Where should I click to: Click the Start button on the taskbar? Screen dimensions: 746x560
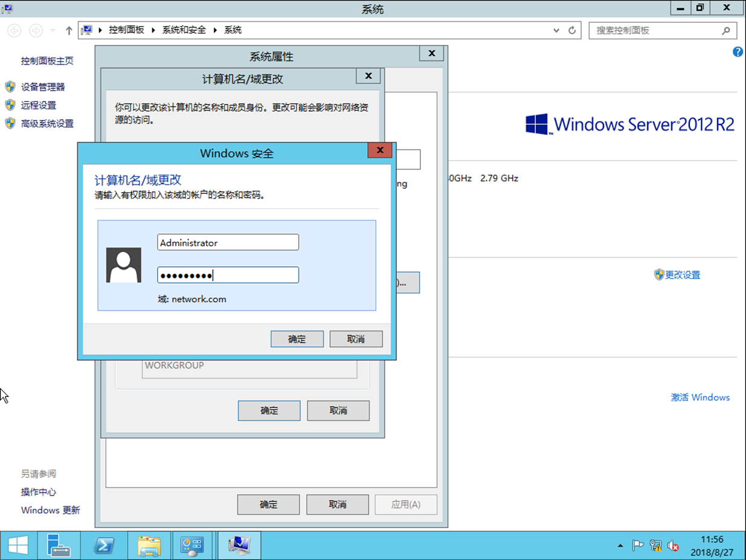[18, 546]
